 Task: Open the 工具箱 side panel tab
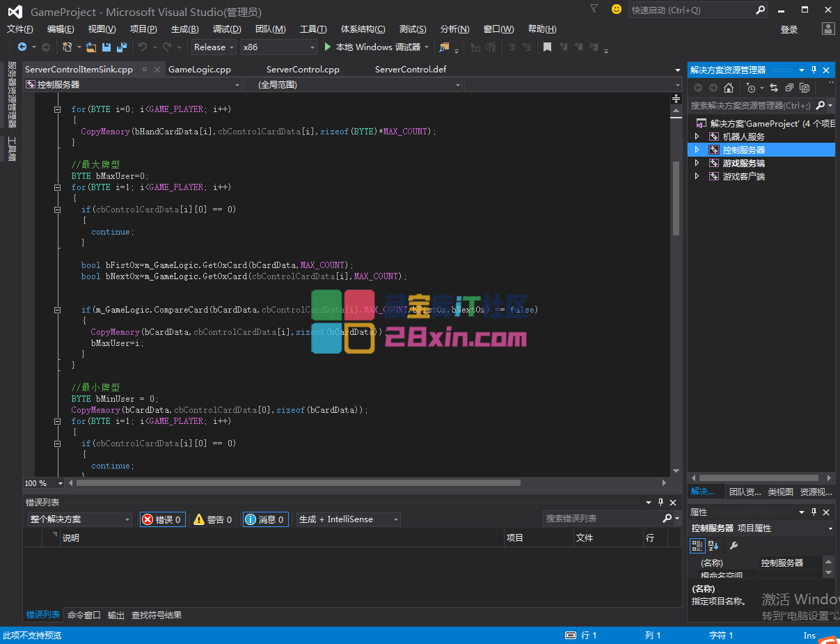(12, 149)
